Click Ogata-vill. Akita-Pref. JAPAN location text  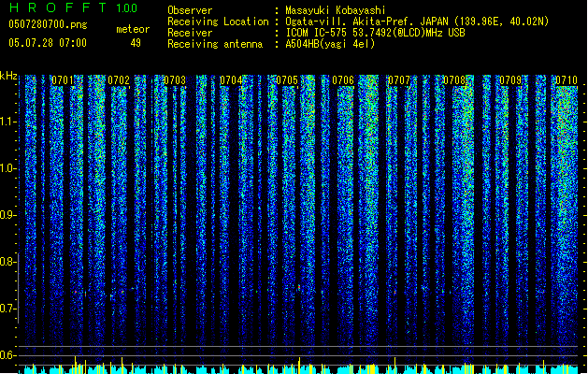click(x=417, y=22)
